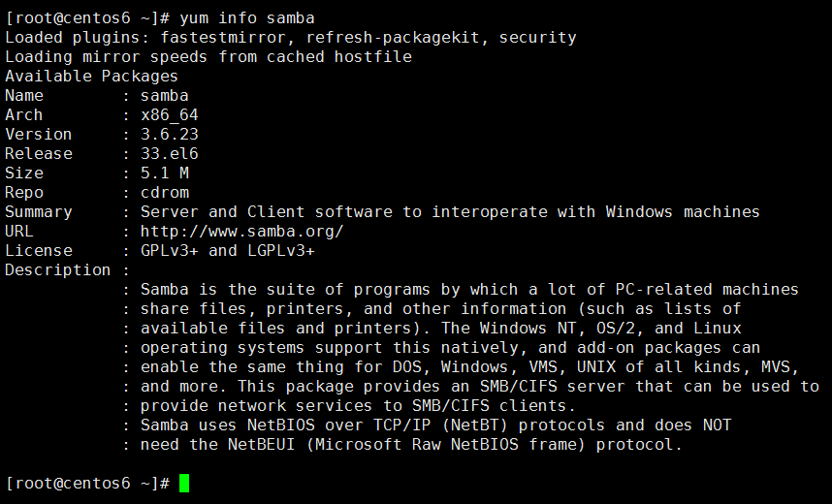Viewport: 832px width, 504px height.
Task: Click the Description label
Action: click(58, 270)
